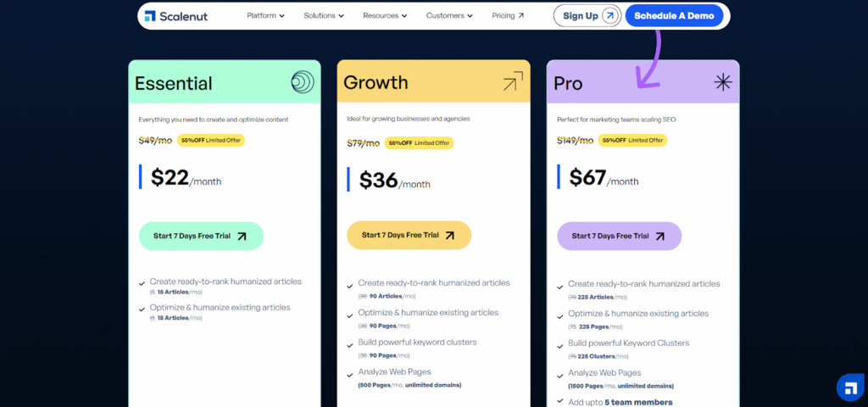Expand the Platform dropdown menu

coord(265,15)
